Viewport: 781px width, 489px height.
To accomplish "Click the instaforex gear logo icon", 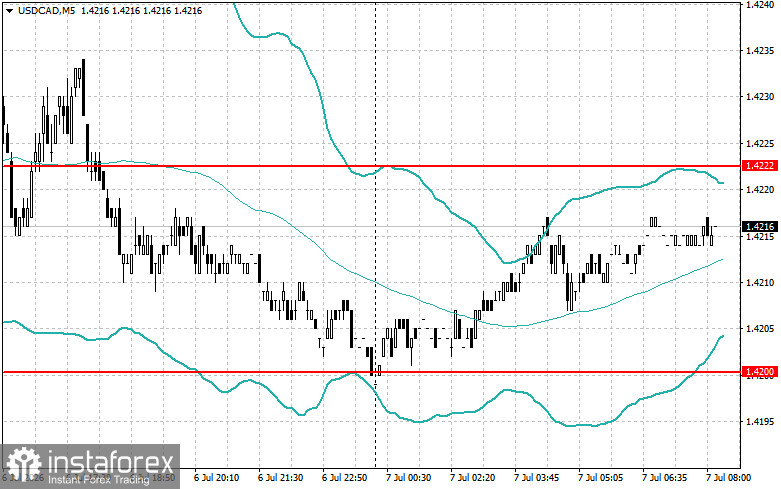I will 23,465.
